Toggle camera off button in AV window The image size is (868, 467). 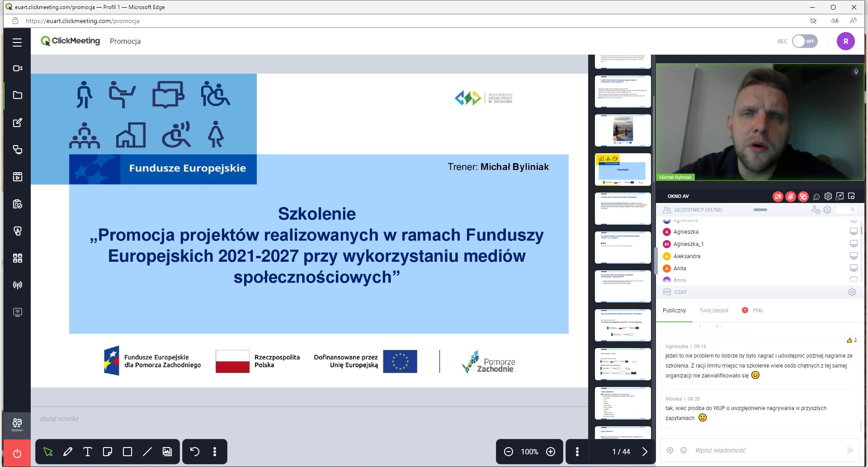778,196
